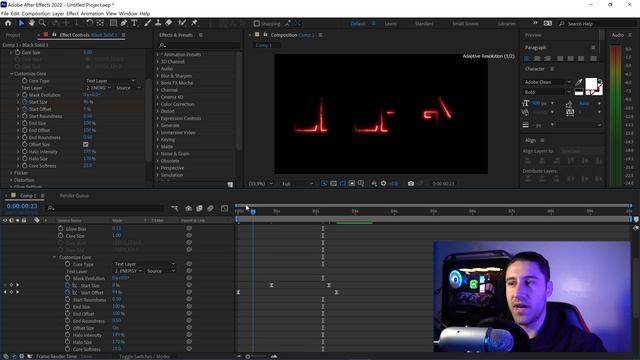This screenshot has width=640, height=360.
Task: Select the Brush tool
Action: point(147,23)
